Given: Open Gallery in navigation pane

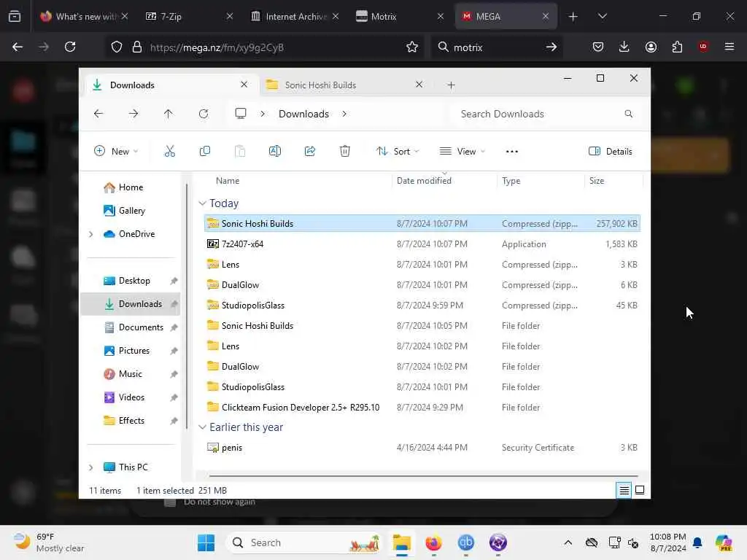Looking at the screenshot, I should click(x=131, y=211).
